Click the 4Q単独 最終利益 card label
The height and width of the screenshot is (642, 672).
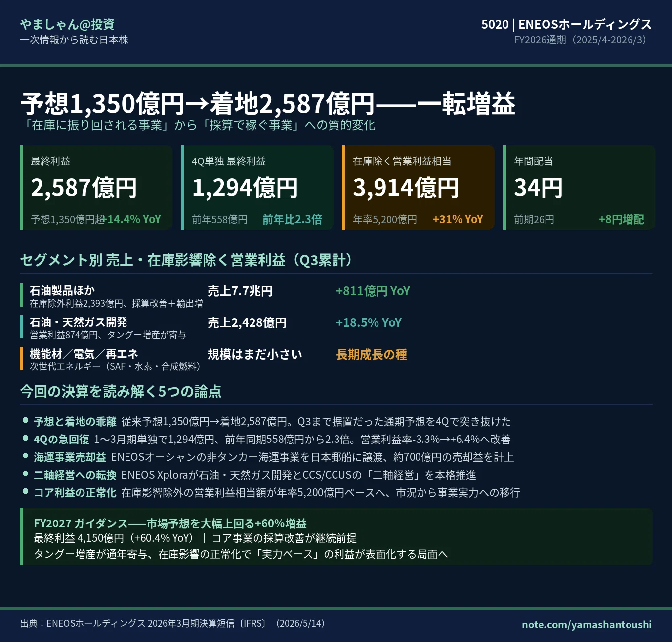pyautogui.click(x=229, y=161)
